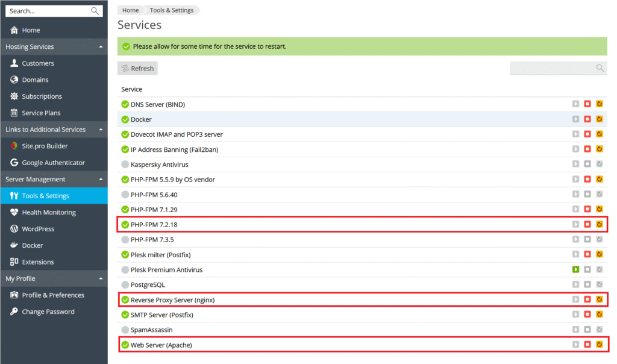Navigate to Home breadcrumb link
This screenshot has width=617, height=364.
(130, 10)
